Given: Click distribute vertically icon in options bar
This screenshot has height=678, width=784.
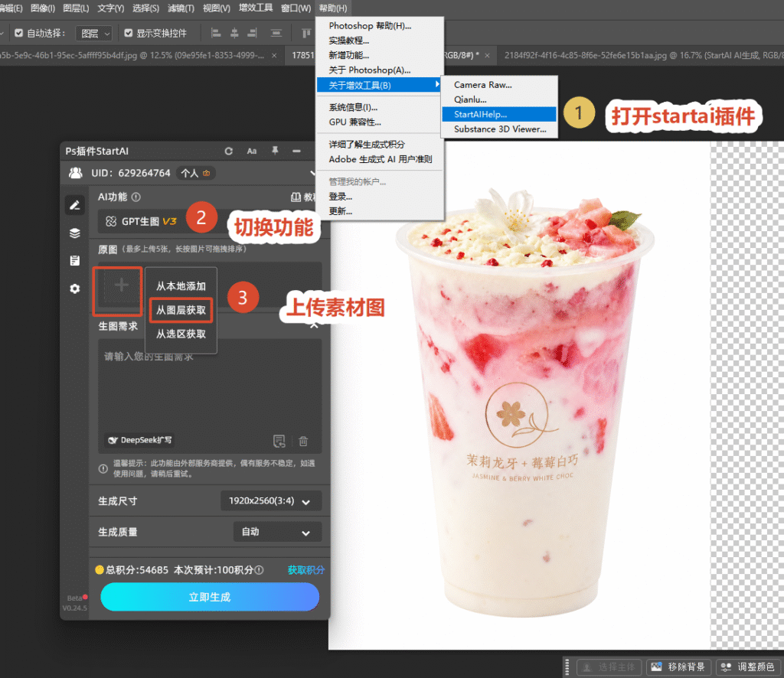Looking at the screenshot, I should pyautogui.click(x=276, y=33).
